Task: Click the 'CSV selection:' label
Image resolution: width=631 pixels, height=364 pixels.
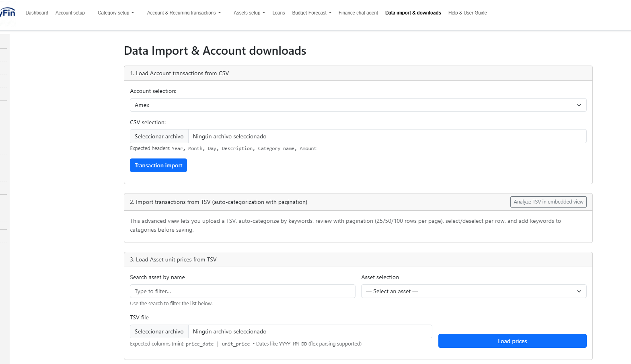Action: pos(148,122)
